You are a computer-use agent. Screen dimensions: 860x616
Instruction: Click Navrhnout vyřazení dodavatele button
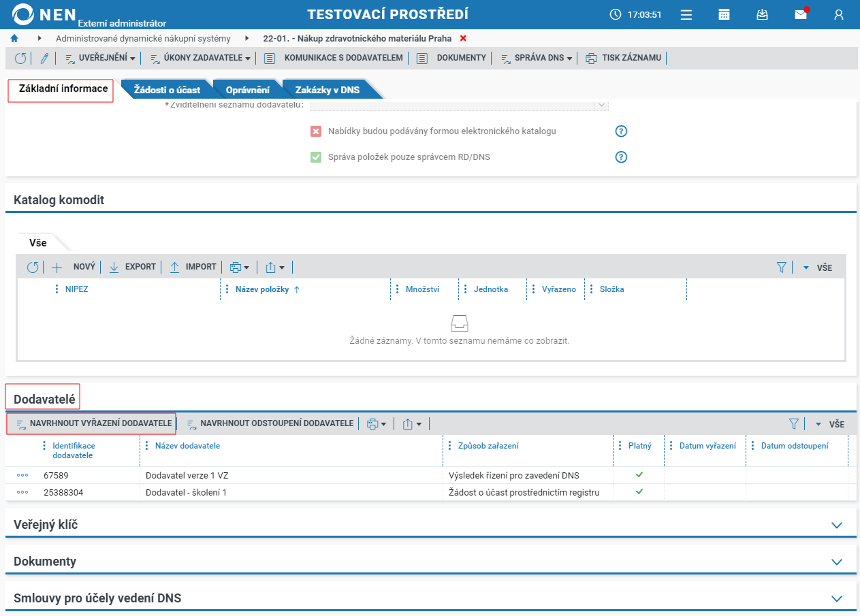point(92,423)
